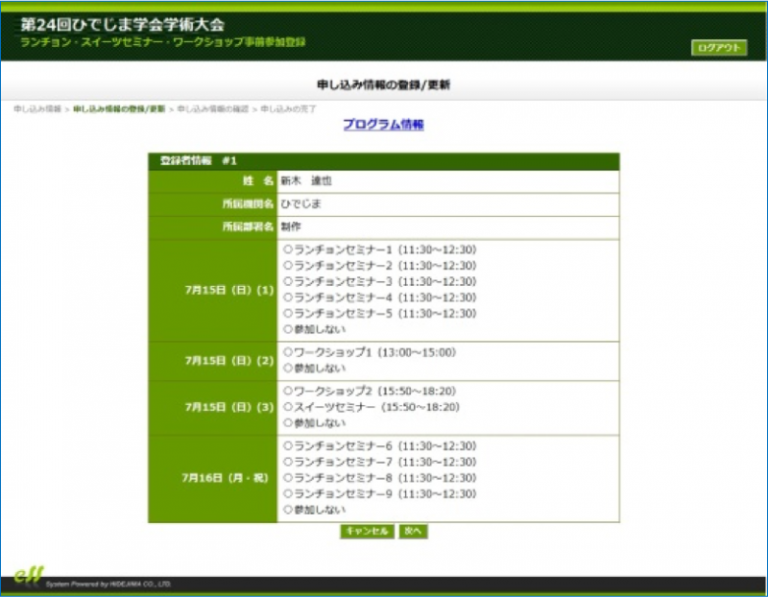Viewport: 768px width, 597px height.
Task: Click the 次へ button
Action: 413,531
